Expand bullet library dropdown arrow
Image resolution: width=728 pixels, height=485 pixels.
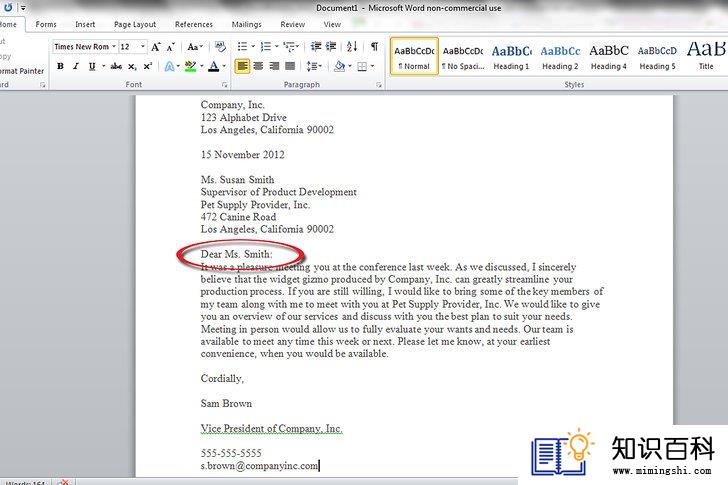[x=253, y=46]
